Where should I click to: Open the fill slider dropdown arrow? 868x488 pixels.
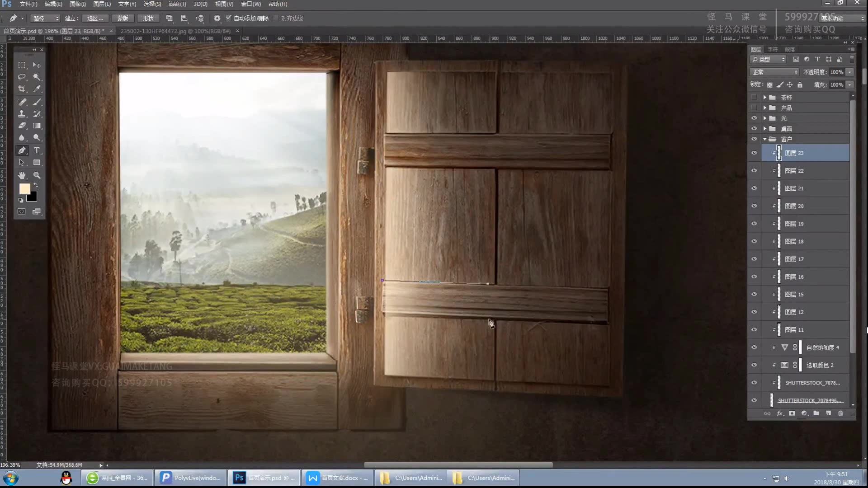pos(850,85)
